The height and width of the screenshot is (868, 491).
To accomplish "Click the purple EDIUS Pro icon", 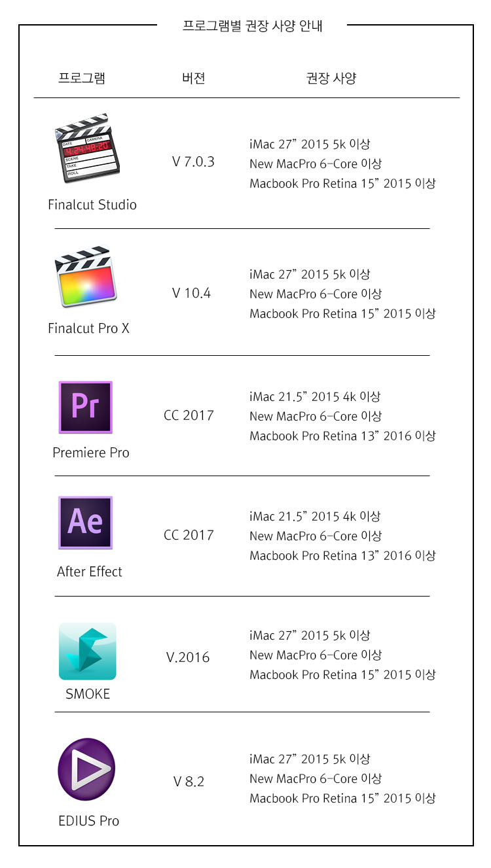I will click(86, 770).
